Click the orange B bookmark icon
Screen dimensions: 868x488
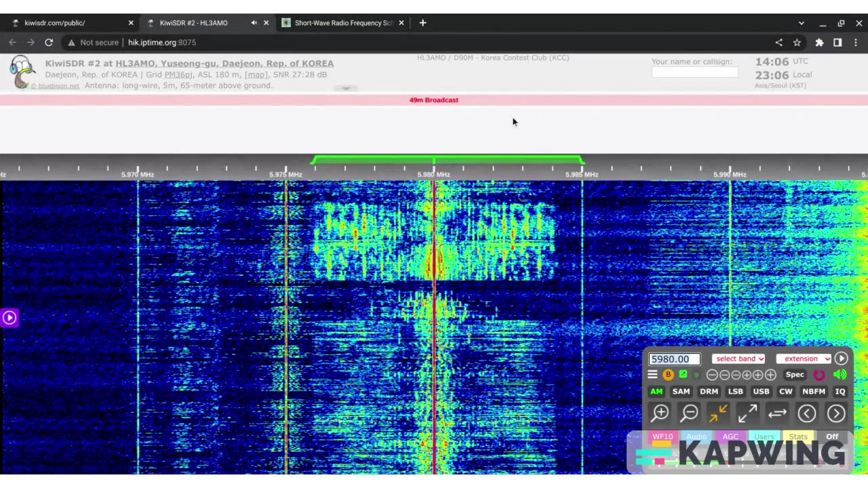tap(668, 375)
